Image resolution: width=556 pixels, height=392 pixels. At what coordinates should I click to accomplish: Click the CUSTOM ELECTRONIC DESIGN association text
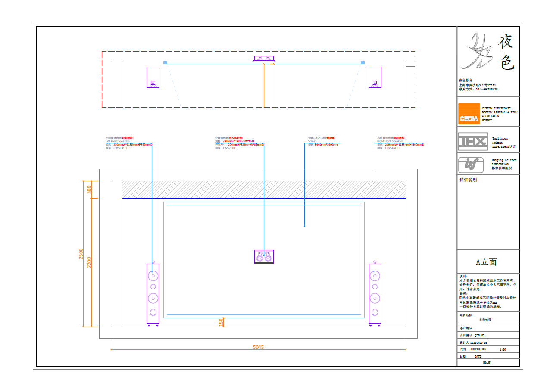pos(499,114)
